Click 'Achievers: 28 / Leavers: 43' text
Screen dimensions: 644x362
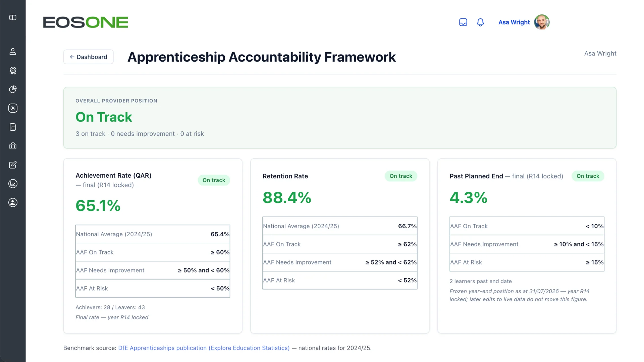(x=110, y=307)
